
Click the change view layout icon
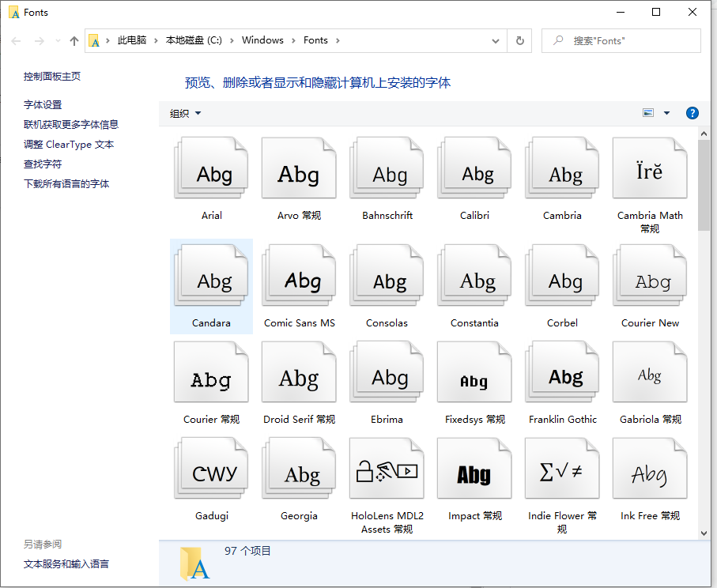tap(648, 113)
